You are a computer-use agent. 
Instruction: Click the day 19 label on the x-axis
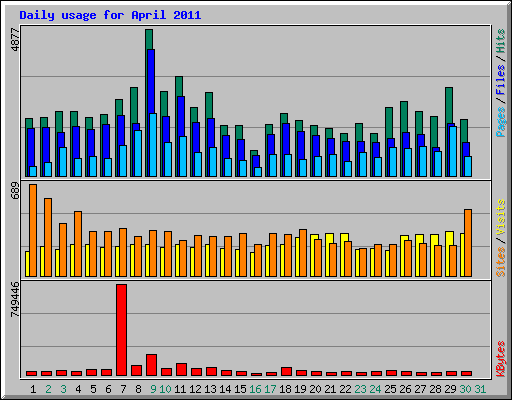(300, 389)
